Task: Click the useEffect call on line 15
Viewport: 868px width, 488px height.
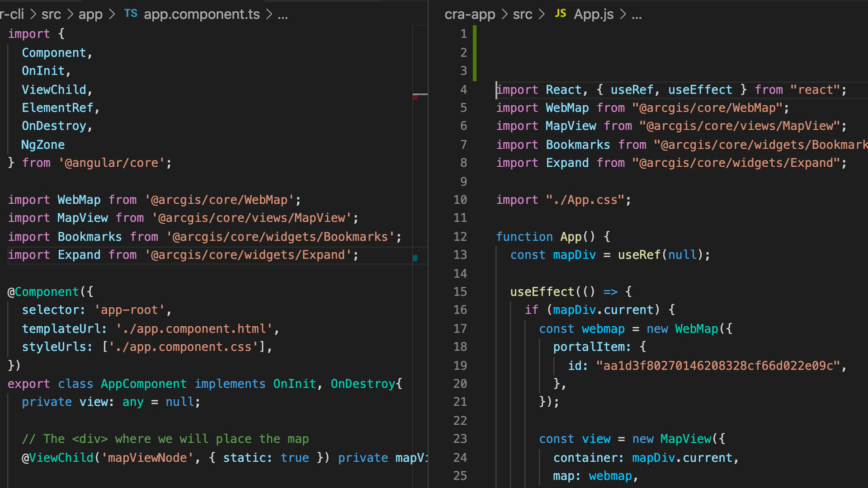Action: [x=542, y=292]
